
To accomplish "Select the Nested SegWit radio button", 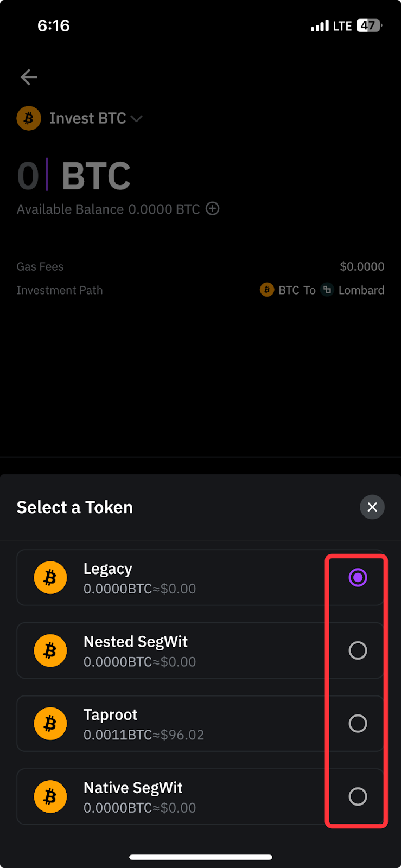I will click(358, 650).
